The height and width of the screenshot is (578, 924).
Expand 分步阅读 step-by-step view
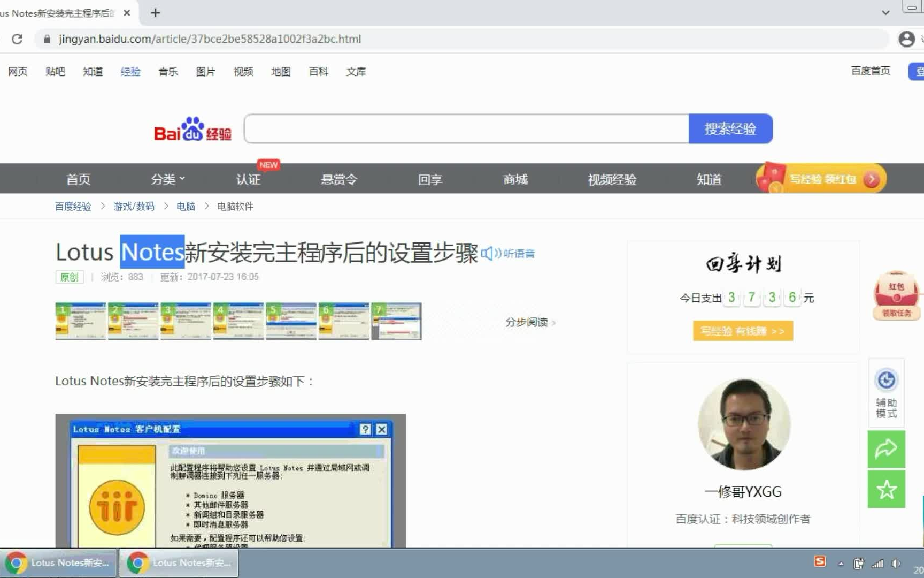click(x=530, y=322)
